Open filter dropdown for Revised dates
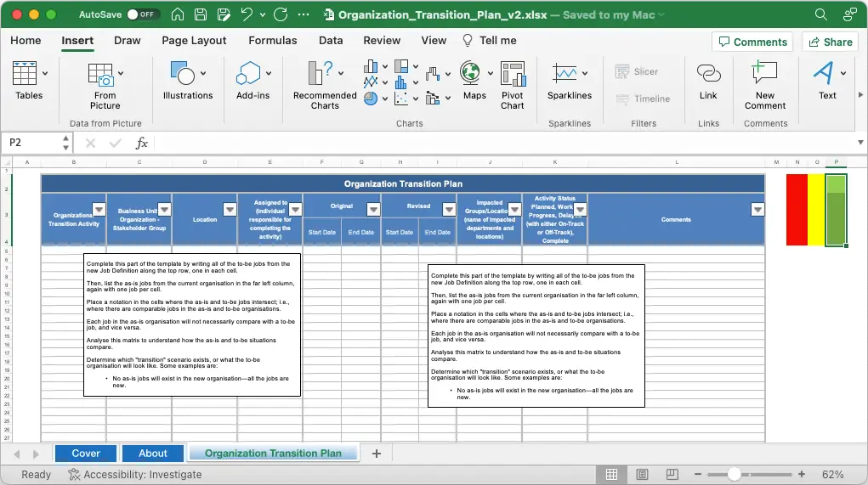This screenshot has width=868, height=485. click(449, 209)
